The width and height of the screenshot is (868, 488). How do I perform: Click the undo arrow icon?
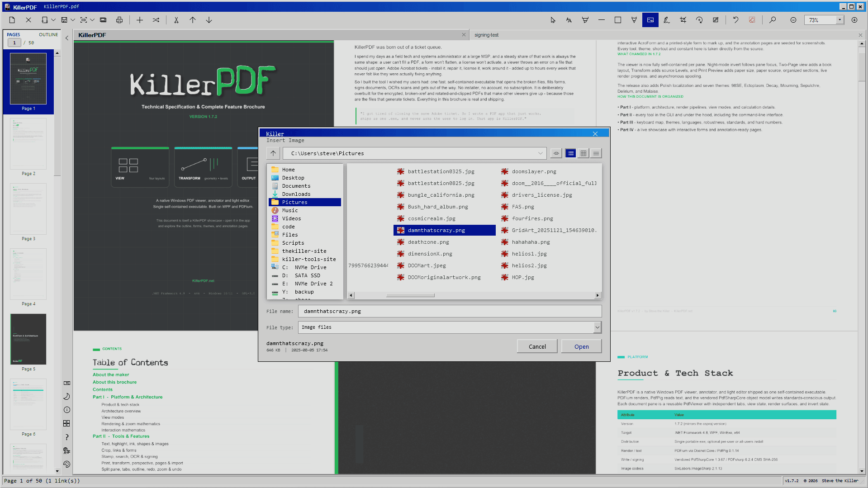736,20
